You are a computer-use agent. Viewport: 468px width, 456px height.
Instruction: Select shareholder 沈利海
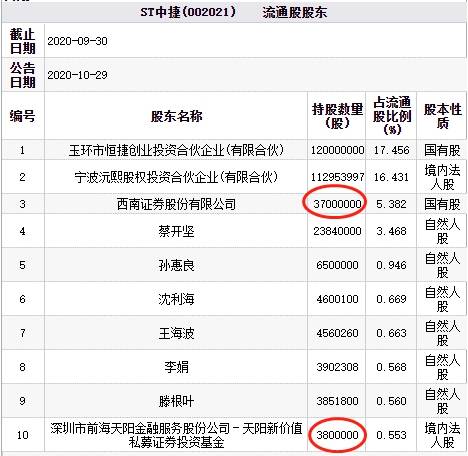176,299
